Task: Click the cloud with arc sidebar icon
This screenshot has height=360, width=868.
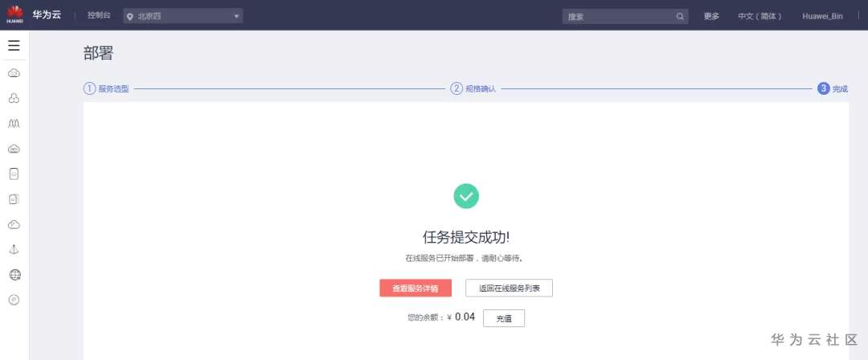Action: point(14,224)
